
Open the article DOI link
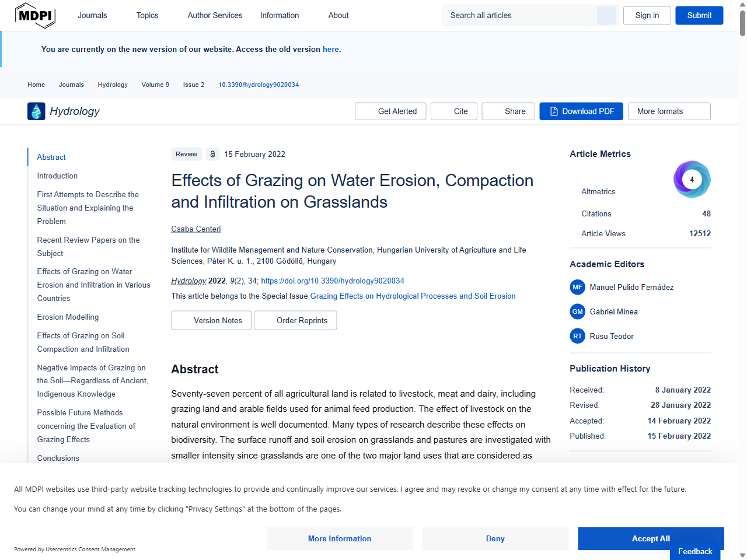point(333,281)
